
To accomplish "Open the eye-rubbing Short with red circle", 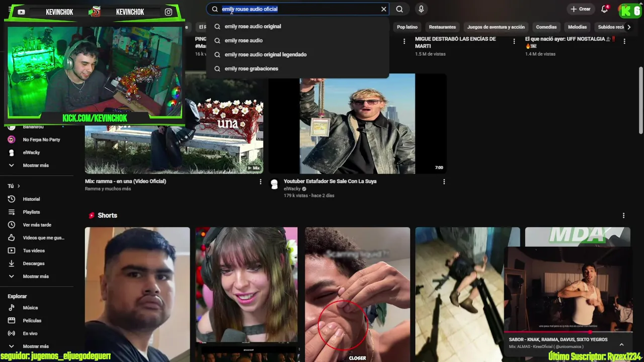I will pos(357,294).
